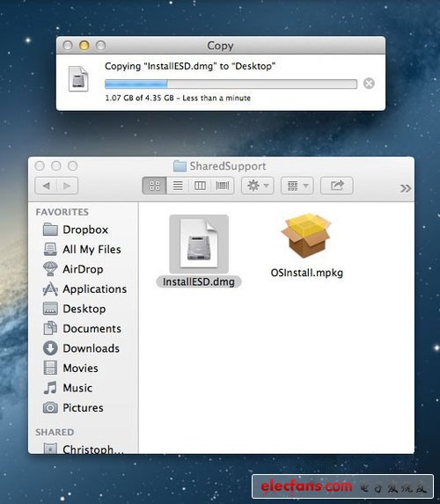Open Downloads in the sidebar
This screenshot has width=440, height=504.
(x=84, y=348)
